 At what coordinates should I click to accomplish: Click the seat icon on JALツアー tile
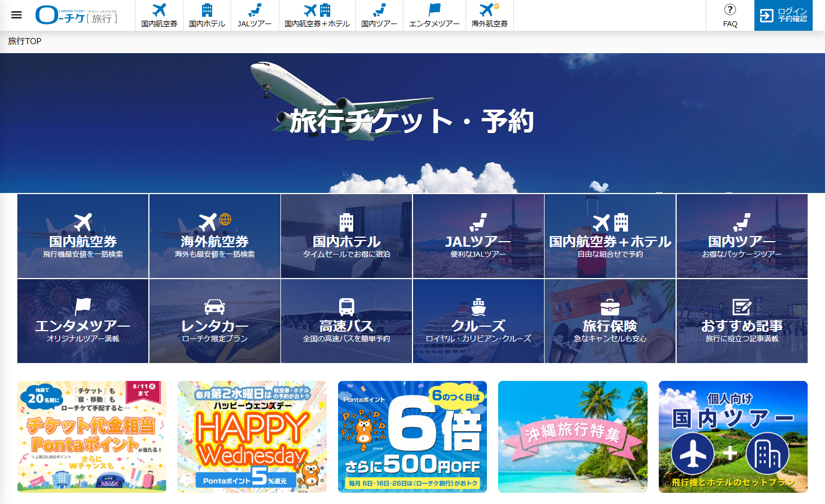click(479, 222)
